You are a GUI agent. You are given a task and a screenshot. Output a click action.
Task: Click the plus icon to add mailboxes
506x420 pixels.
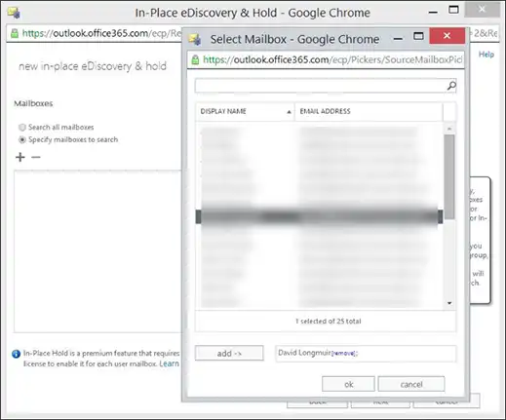[x=20, y=157]
